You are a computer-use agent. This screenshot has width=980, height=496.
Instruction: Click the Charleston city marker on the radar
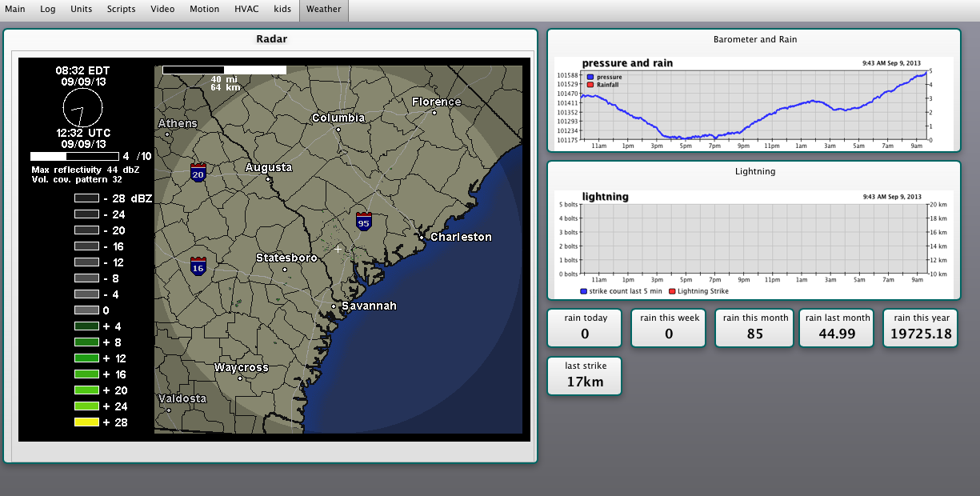421,237
